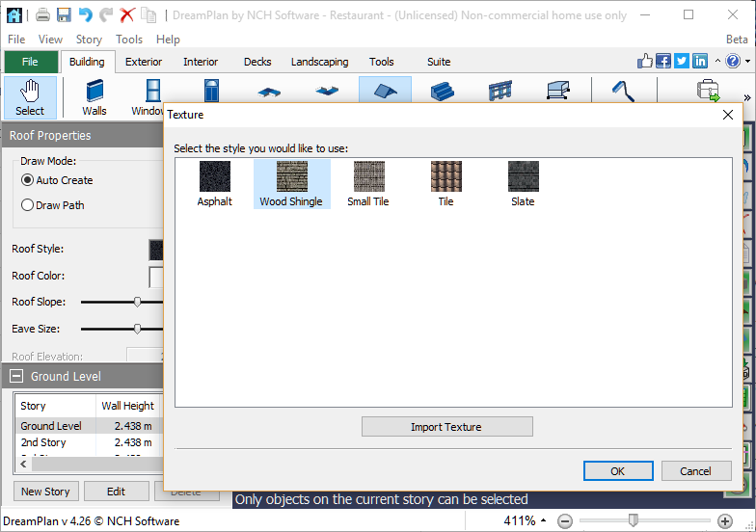Open the Story menu
756x532 pixels.
[x=89, y=40]
